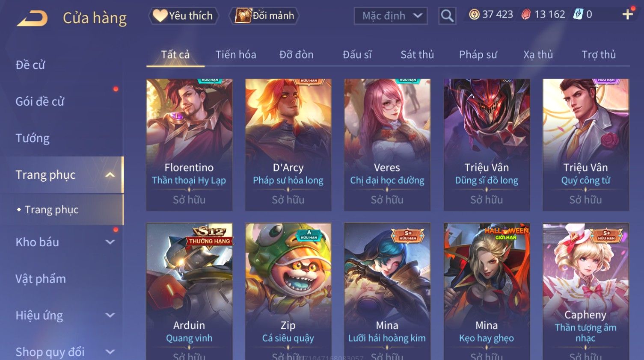
Task: Select Veres Chị đại học đường skin
Action: [387, 145]
